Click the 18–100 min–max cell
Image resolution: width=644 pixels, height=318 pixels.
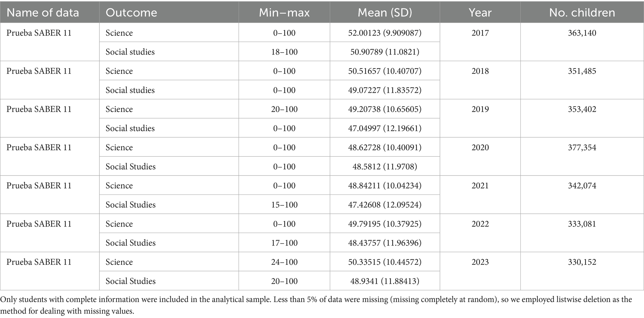point(284,52)
